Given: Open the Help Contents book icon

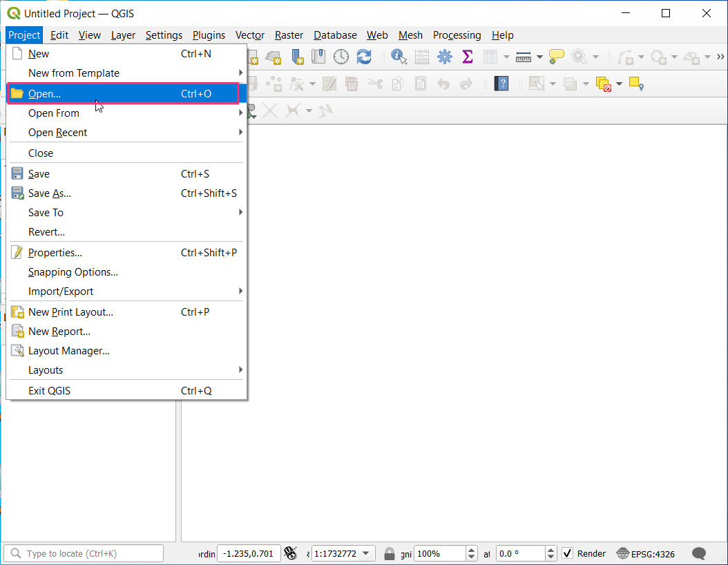Looking at the screenshot, I should point(501,84).
